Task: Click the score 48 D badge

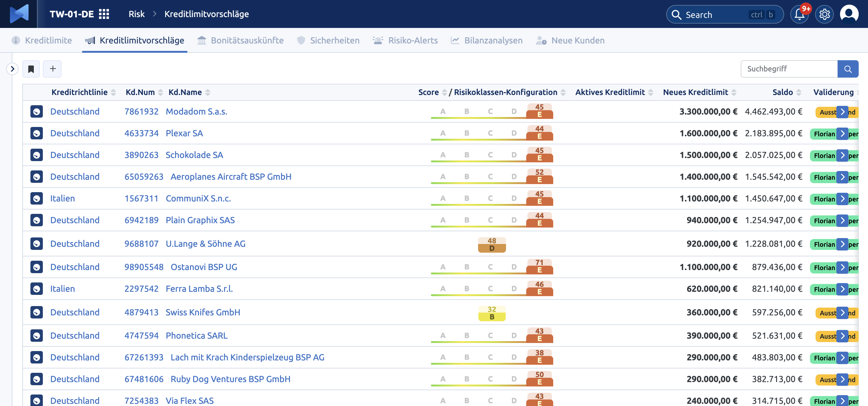Action: click(492, 245)
